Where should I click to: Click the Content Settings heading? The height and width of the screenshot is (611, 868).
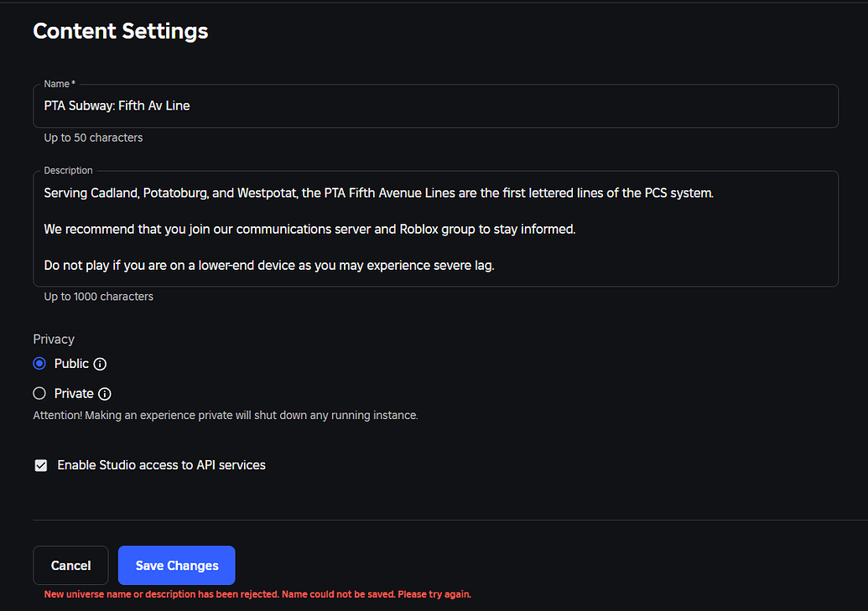click(x=120, y=31)
